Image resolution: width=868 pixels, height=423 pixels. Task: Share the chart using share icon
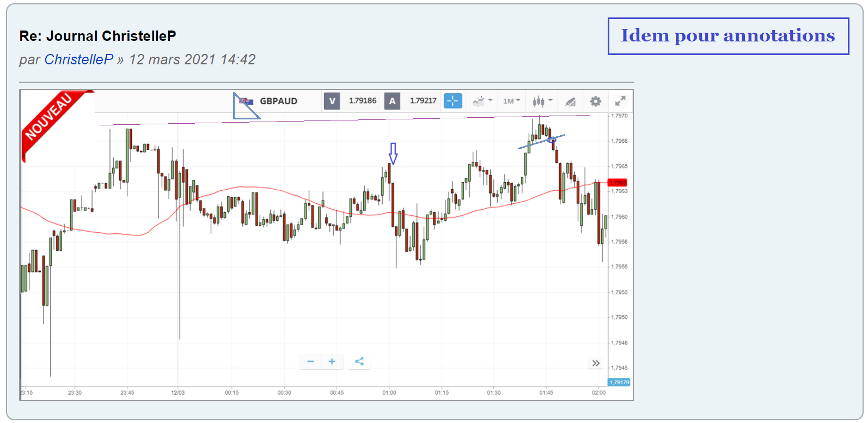coord(359,361)
